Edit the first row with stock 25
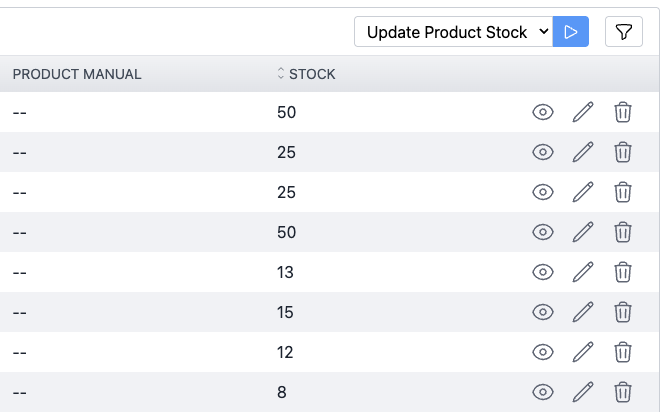Viewport: 671px width, 412px height. coord(583,152)
